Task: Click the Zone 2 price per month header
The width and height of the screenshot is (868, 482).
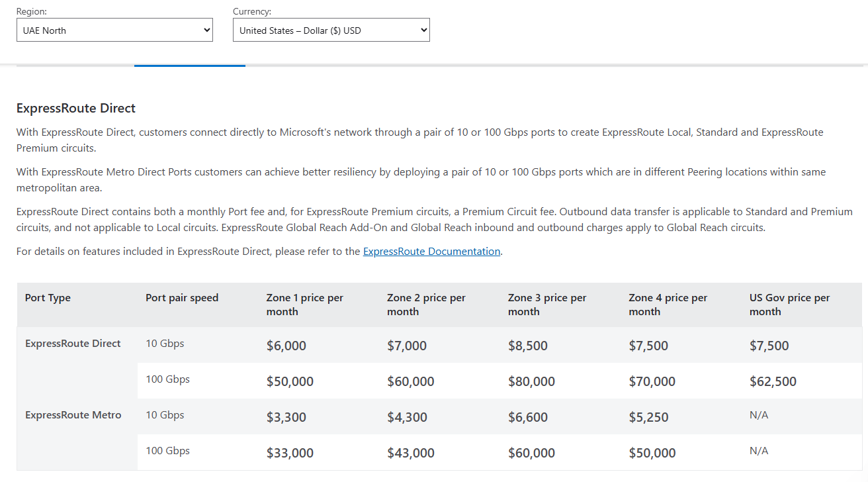Action: coord(426,305)
